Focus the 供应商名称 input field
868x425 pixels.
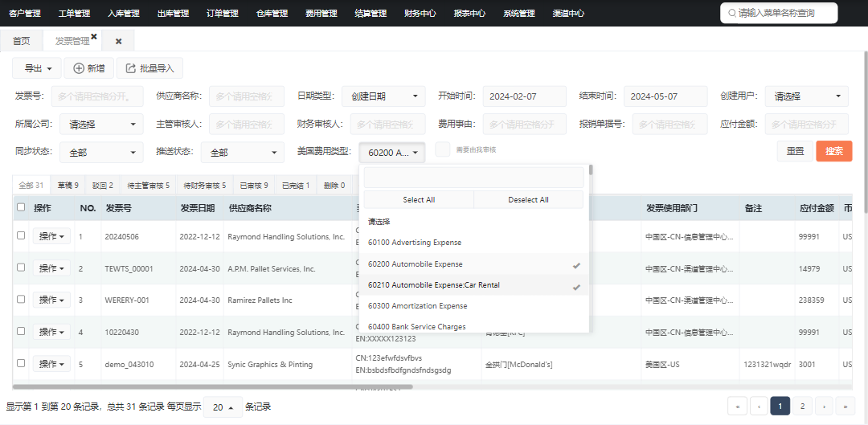coord(247,96)
